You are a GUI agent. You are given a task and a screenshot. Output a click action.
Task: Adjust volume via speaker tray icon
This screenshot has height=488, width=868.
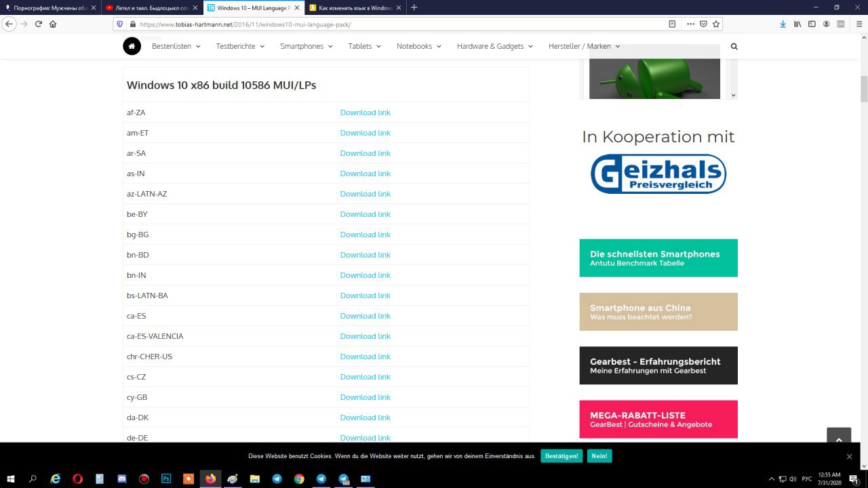(x=793, y=479)
